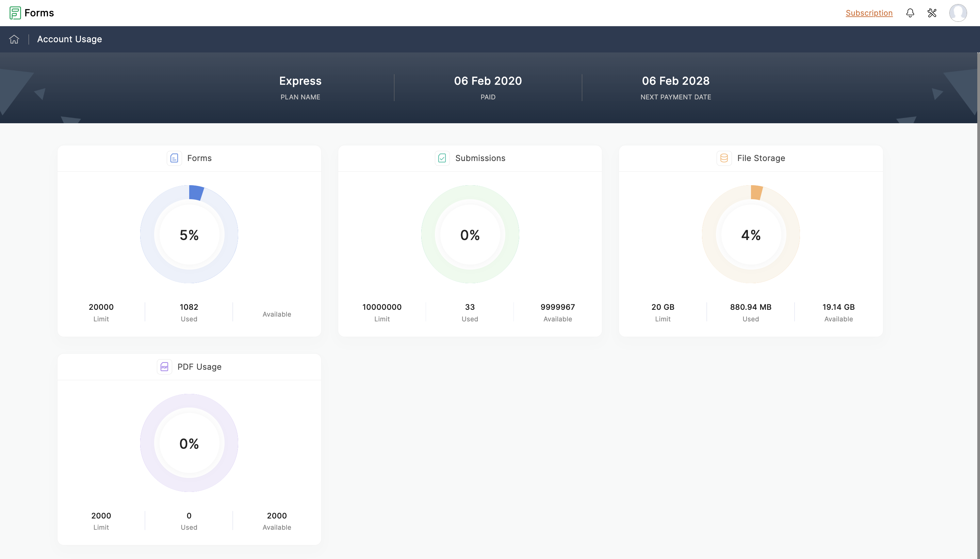This screenshot has height=559, width=980.
Task: Click the 0 PDF used value
Action: click(x=189, y=516)
